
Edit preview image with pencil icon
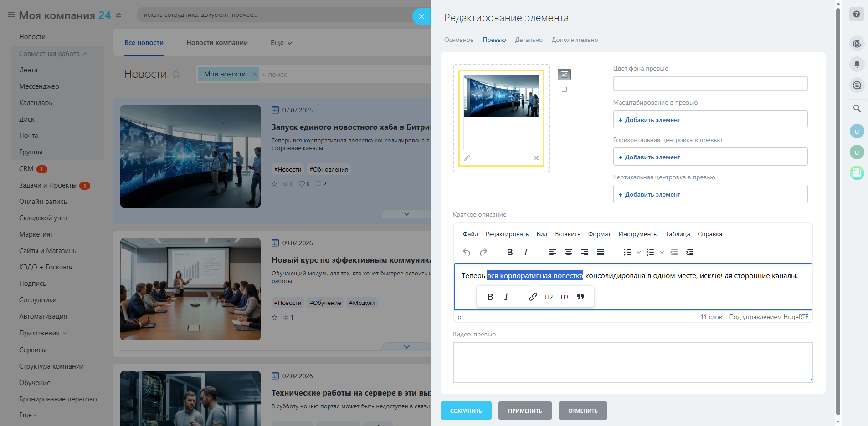coord(467,158)
